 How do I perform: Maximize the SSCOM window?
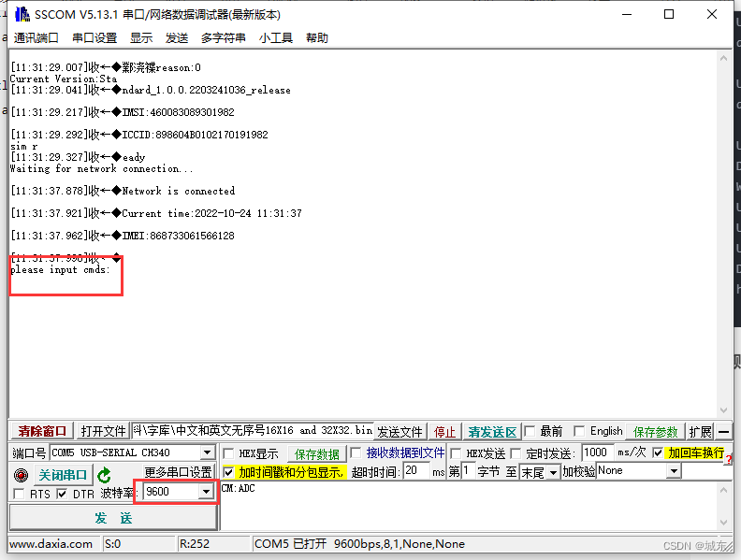tap(669, 14)
